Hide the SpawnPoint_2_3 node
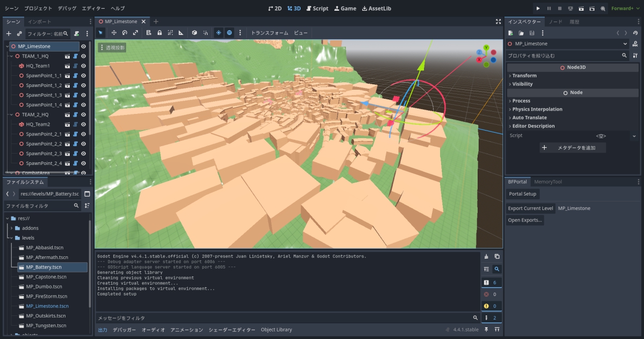 pyautogui.click(x=84, y=154)
